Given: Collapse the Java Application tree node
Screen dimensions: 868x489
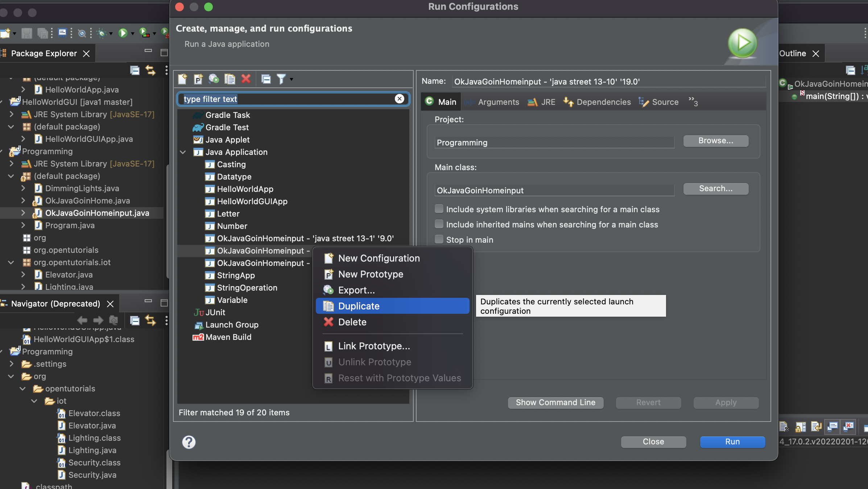Looking at the screenshot, I should tap(183, 152).
